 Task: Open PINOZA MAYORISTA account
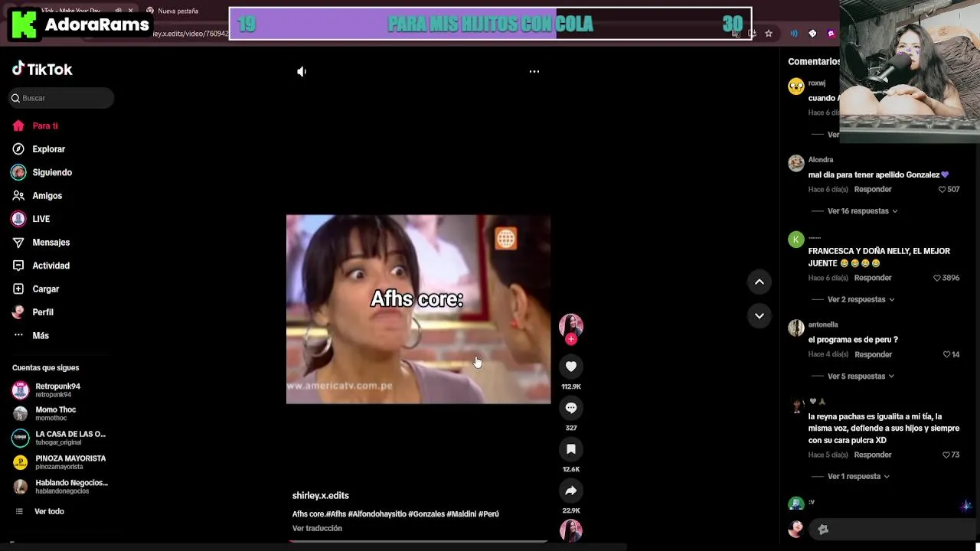coord(59,462)
